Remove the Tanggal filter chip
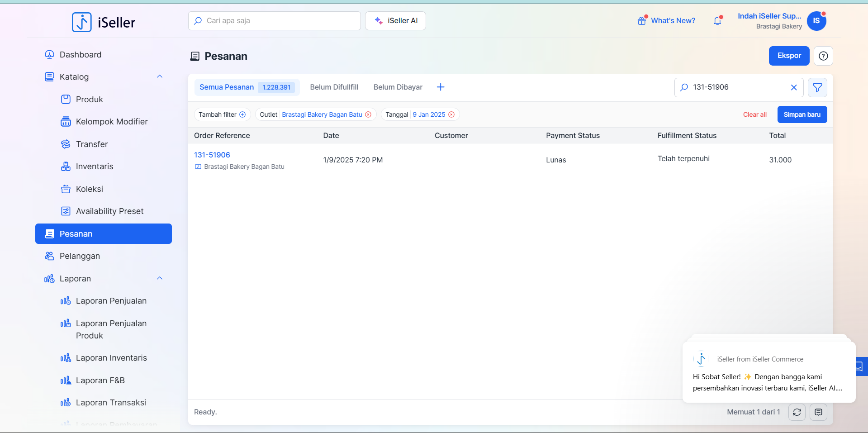 pyautogui.click(x=451, y=114)
